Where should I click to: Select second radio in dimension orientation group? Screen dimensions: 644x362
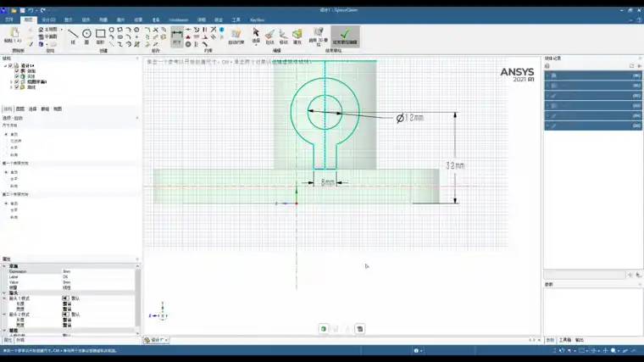click(6, 141)
